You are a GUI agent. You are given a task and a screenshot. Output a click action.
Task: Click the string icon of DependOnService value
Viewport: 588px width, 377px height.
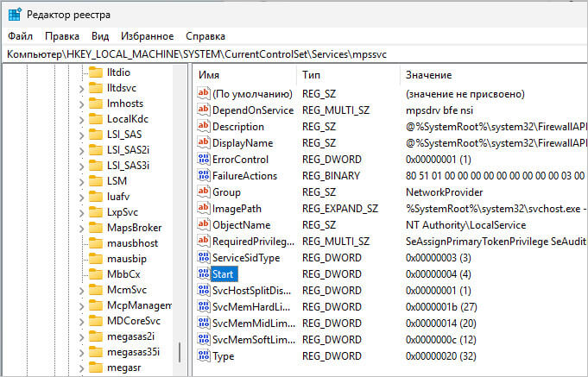[x=203, y=110]
